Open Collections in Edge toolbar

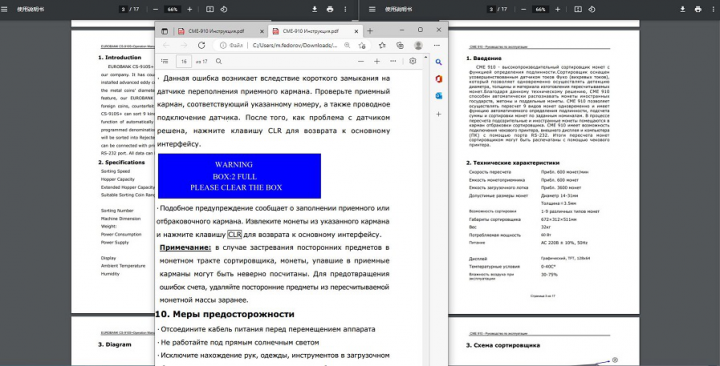tap(400, 45)
